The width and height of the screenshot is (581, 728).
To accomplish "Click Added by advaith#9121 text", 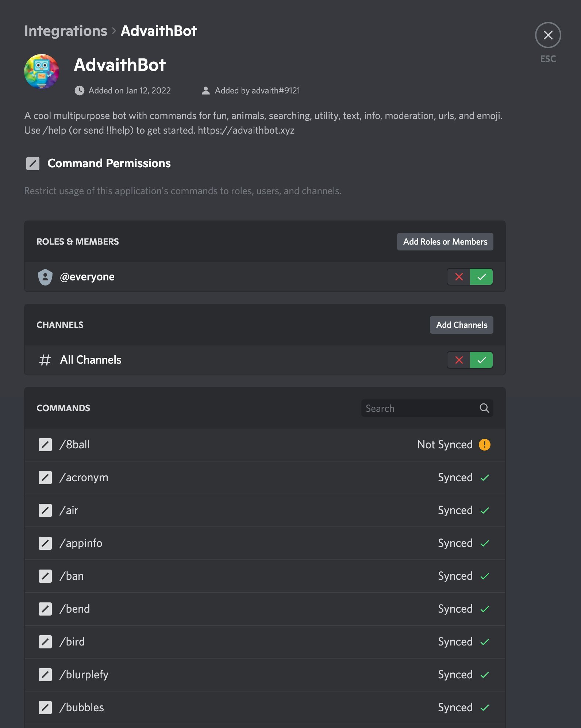I will pos(257,91).
